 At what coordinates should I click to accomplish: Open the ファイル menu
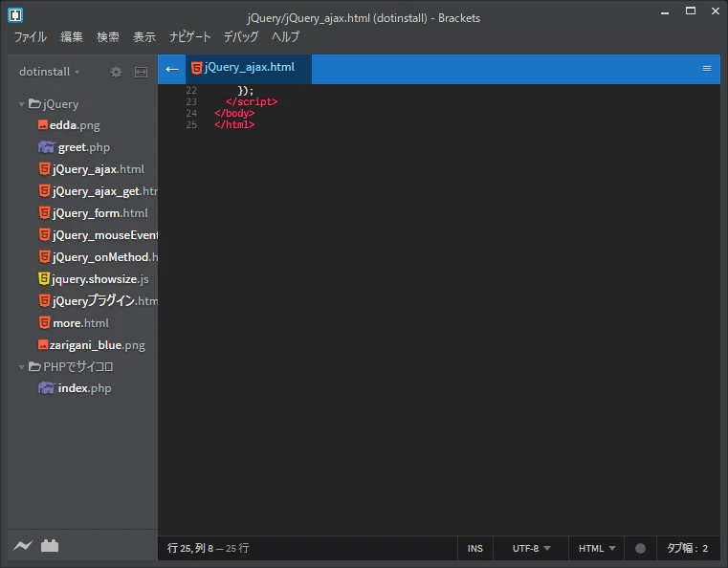tap(31, 37)
